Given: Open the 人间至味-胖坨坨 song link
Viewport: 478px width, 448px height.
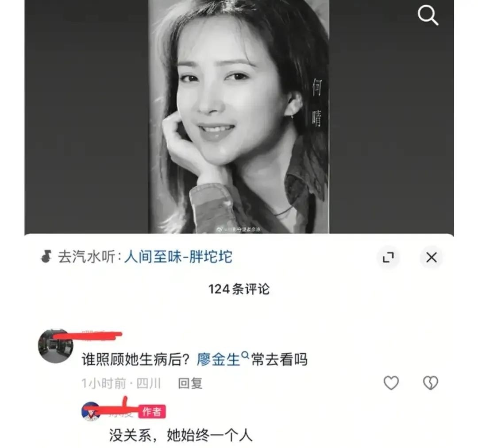Looking at the screenshot, I should tap(178, 257).
